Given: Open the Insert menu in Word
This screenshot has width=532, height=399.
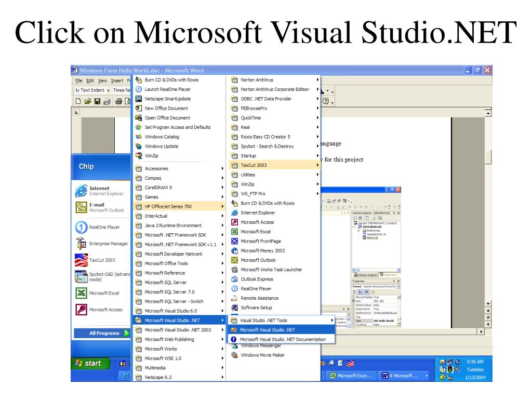Looking at the screenshot, I should [117, 81].
